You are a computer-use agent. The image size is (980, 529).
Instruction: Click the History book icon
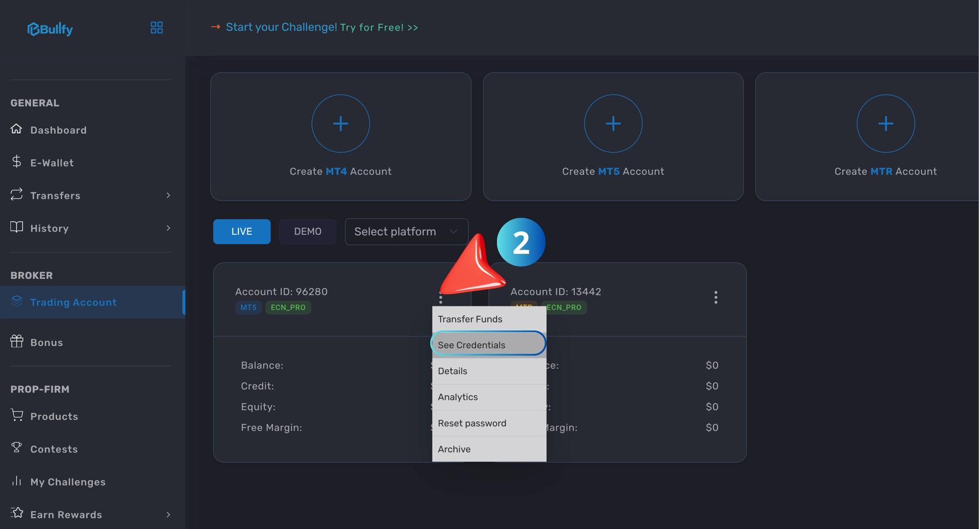pos(16,227)
